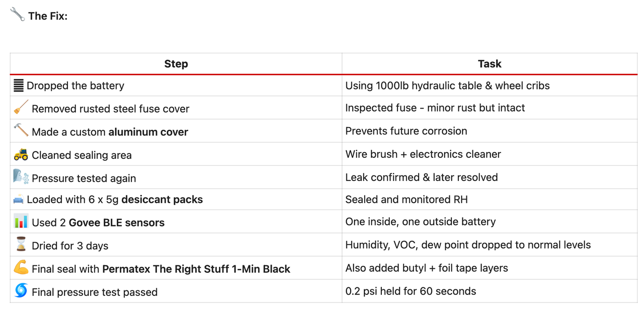644x312 pixels.
Task: Click the tractor icon beside Cleaned sealing area
Action: (21, 154)
